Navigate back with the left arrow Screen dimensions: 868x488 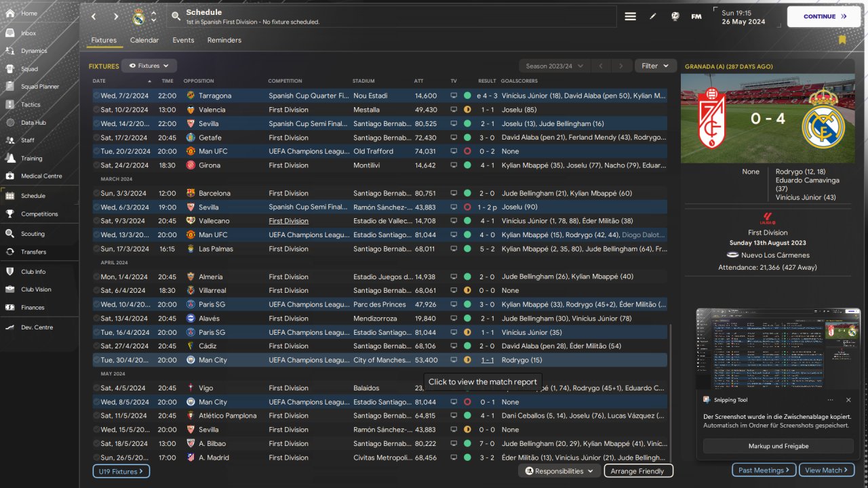[x=94, y=16]
